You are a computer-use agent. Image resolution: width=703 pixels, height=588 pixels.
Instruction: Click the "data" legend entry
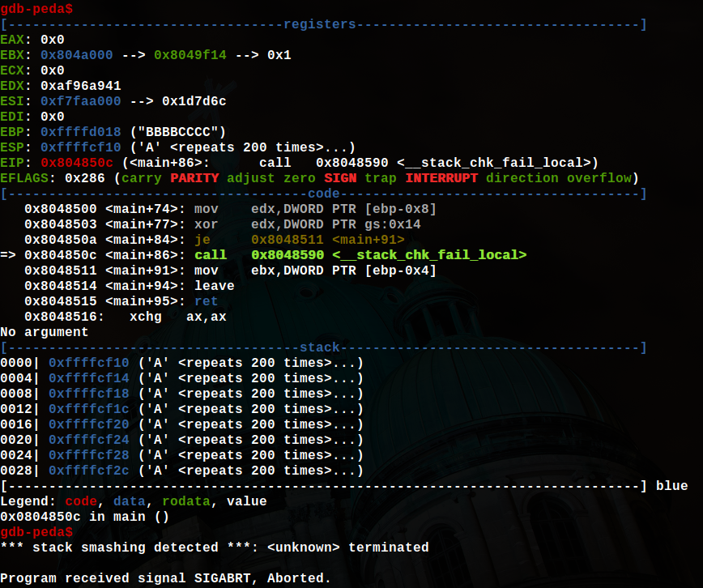pos(129,501)
